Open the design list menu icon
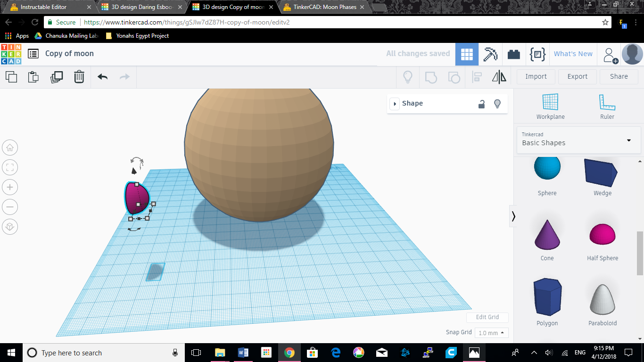Screen dimensions: 644x362 pyautogui.click(x=33, y=54)
